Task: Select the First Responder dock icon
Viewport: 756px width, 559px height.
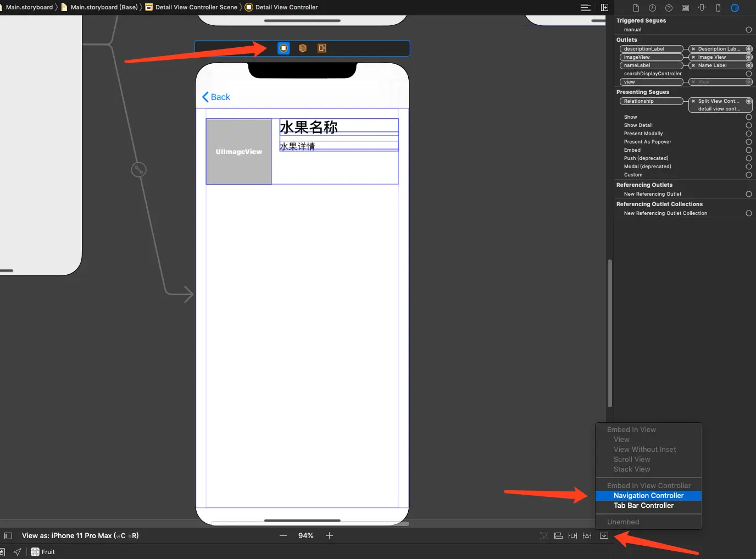Action: click(303, 48)
